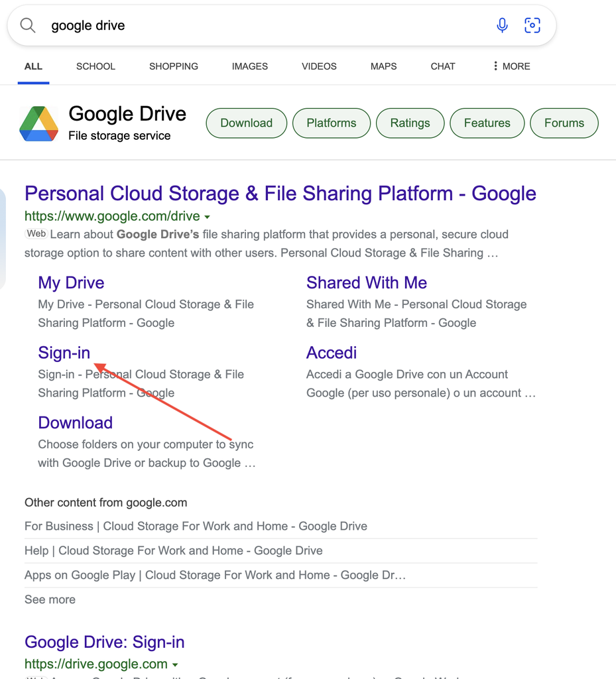This screenshot has width=616, height=679.
Task: Open the Shared With Me sitelink
Action: 367,282
